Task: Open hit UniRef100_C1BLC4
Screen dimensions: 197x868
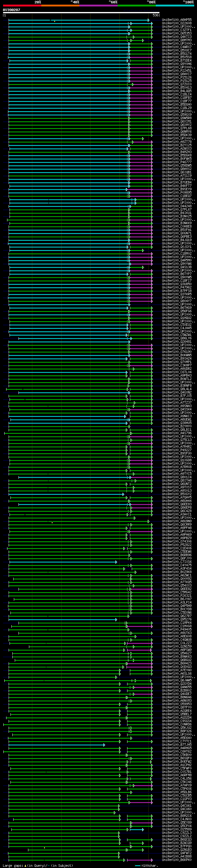Action: point(177,94)
